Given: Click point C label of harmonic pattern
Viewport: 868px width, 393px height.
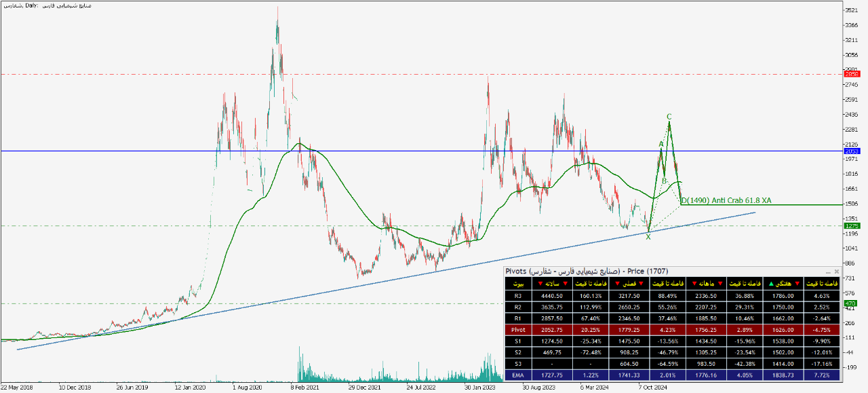Looking at the screenshot, I should (x=669, y=117).
